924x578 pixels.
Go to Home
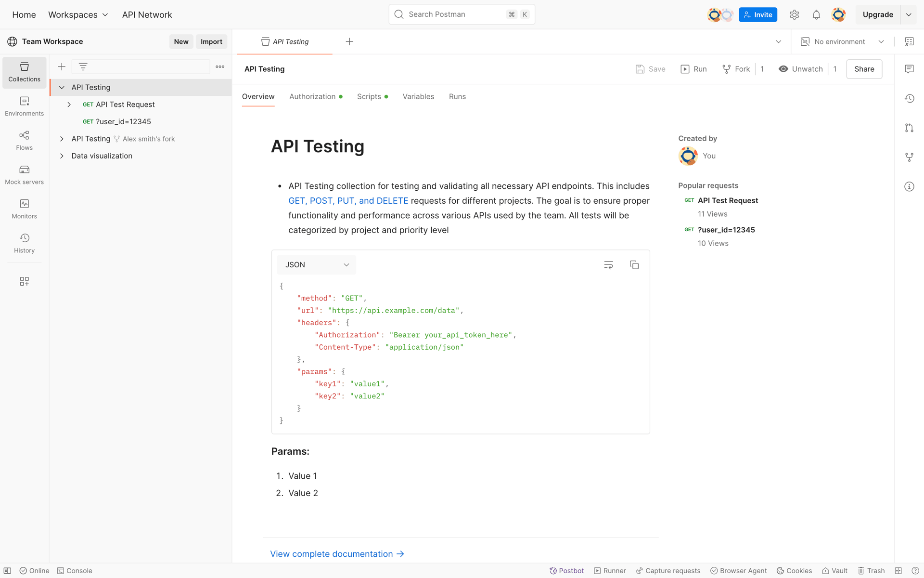pyautogui.click(x=24, y=14)
